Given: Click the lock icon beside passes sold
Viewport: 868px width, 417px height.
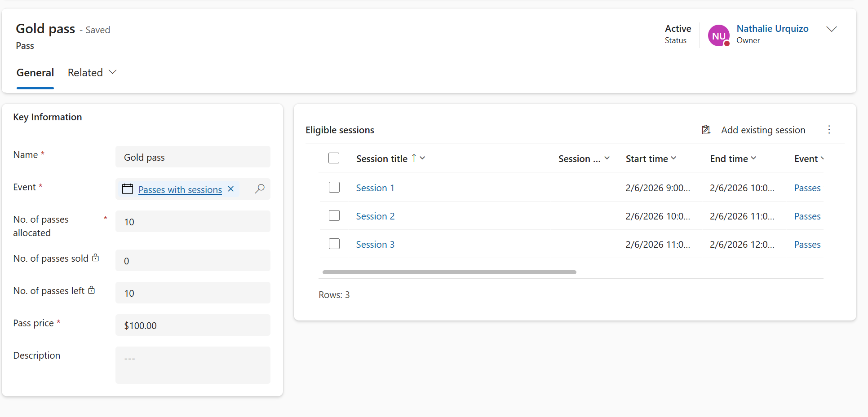Looking at the screenshot, I should tap(96, 258).
